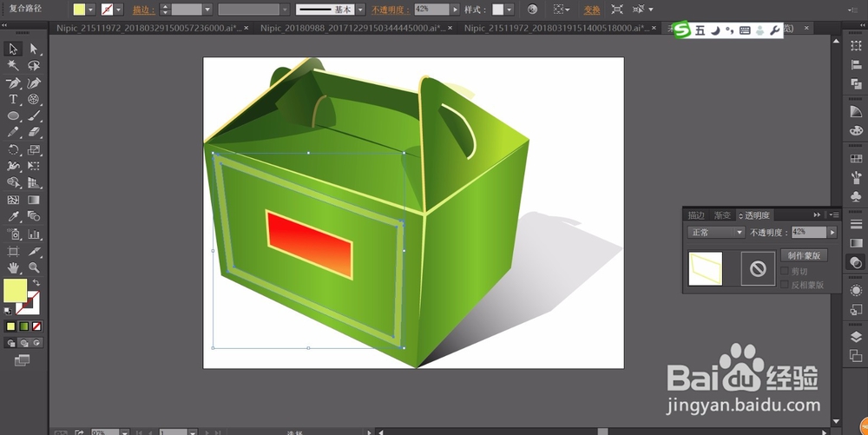
Task: Open Nipic_21511972_20180329150057236000.ai document tab
Action: point(149,28)
